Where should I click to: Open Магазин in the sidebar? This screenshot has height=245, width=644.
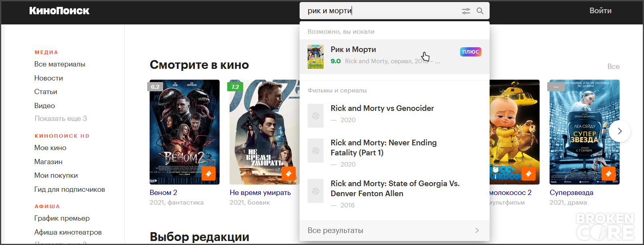click(48, 162)
